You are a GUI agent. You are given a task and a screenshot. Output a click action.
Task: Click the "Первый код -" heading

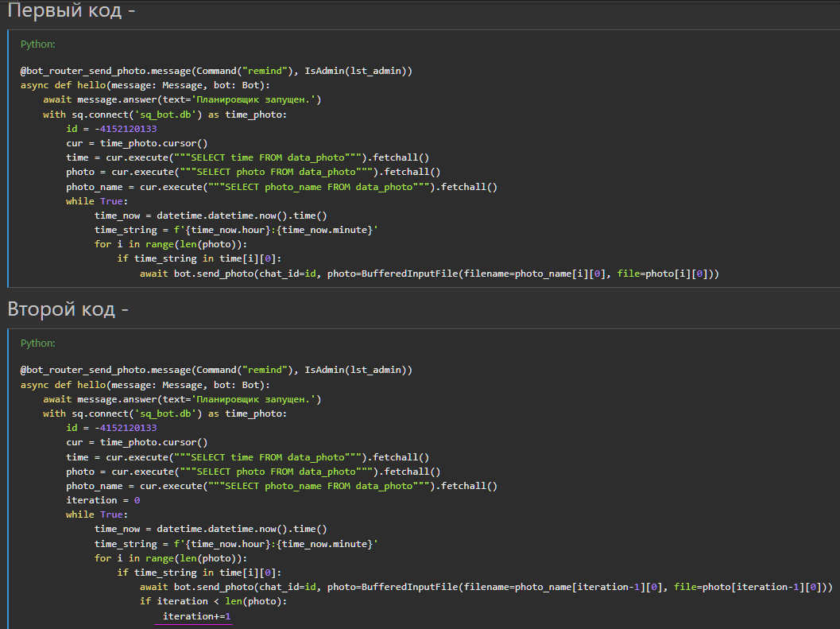coord(66,11)
